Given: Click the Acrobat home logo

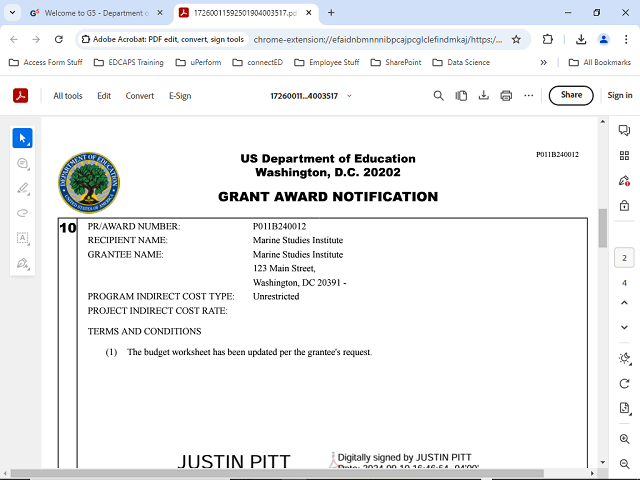Looking at the screenshot, I should (x=20, y=96).
